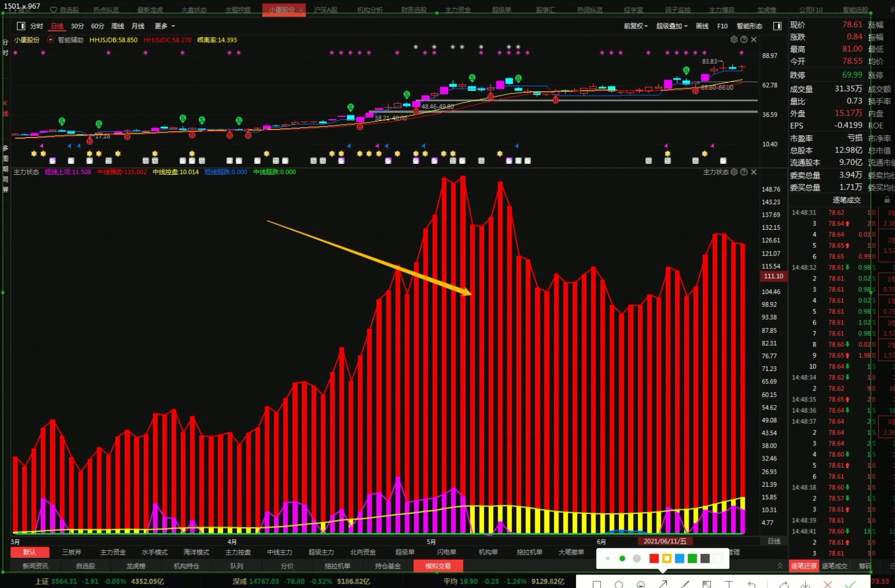Image resolution: width=895 pixels, height=588 pixels.
Task: Switch to 主力控盘 indicator tab
Action: [238, 552]
